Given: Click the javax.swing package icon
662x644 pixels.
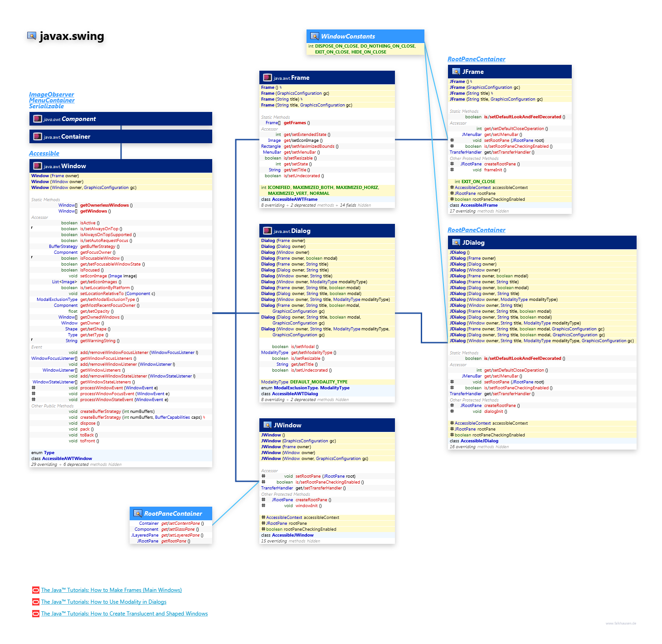Looking at the screenshot, I should [32, 36].
